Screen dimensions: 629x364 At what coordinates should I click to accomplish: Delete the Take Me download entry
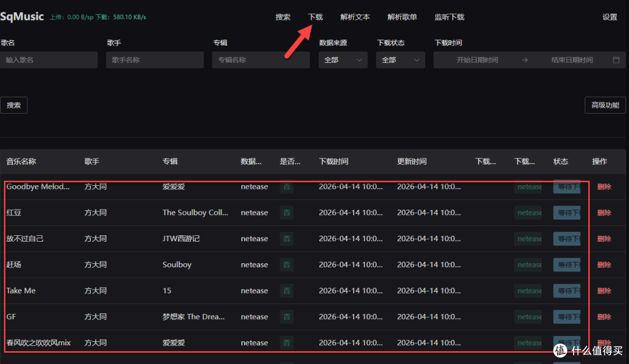pos(604,291)
